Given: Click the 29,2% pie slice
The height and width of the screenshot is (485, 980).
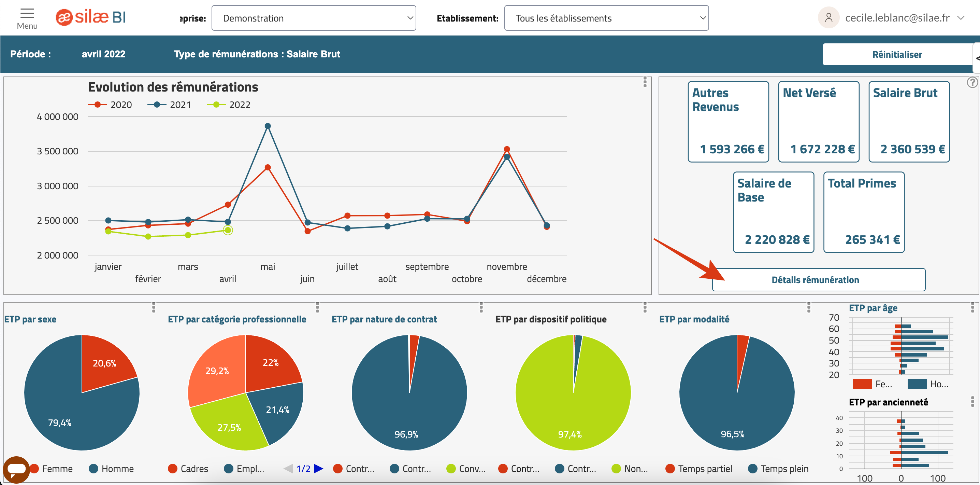Looking at the screenshot, I should 217,371.
